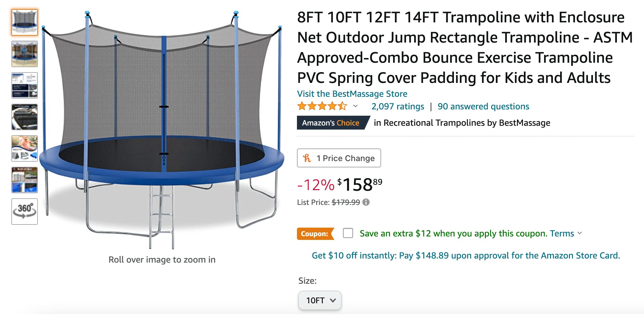This screenshot has height=314, width=644.
Task: Select the first trampoline thumbnail
Action: click(24, 21)
